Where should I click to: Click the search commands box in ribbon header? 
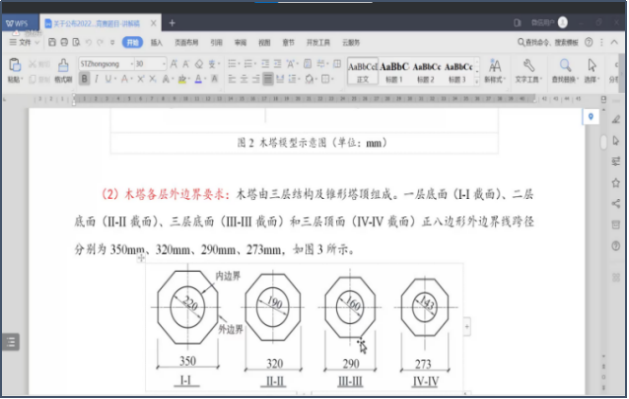click(x=548, y=42)
